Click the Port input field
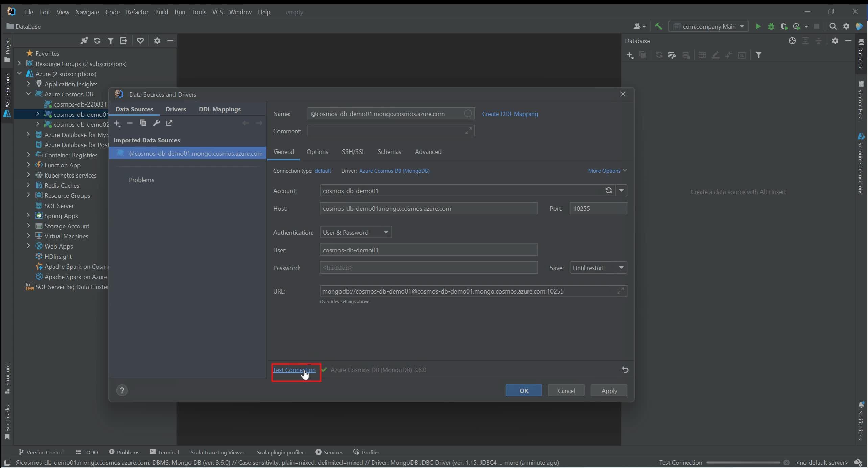 [598, 208]
